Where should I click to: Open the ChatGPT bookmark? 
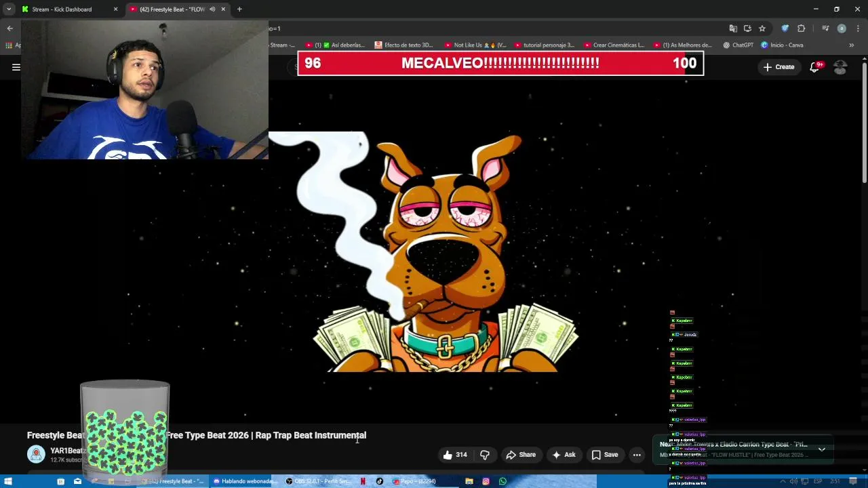[x=738, y=45]
